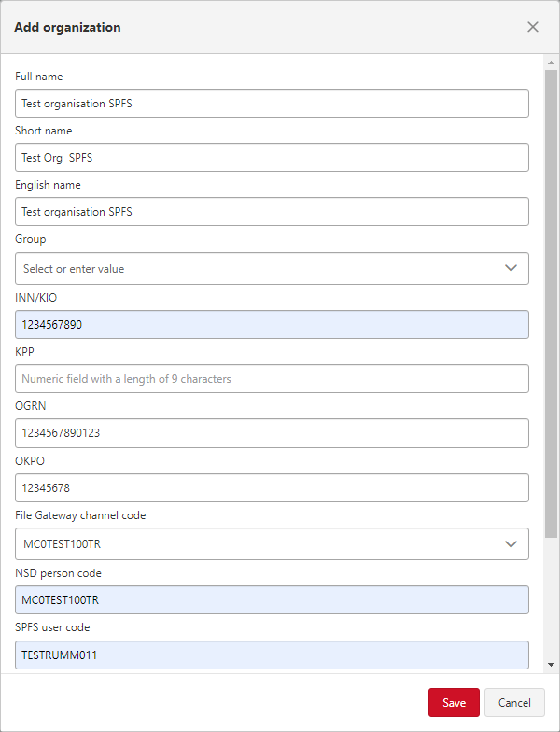Screen dimensions: 560x732
Task: Click the NSD person code field
Action: click(273, 599)
